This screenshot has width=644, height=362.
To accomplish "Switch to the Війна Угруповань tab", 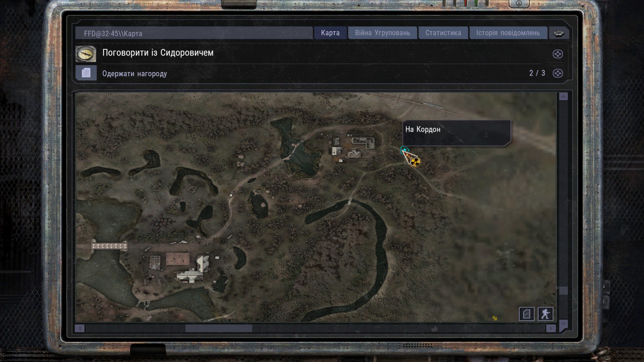I will (382, 33).
